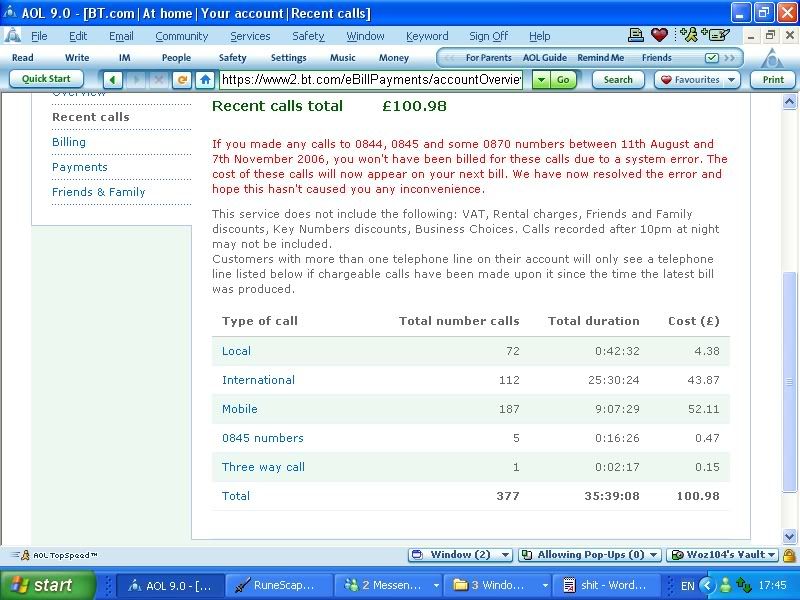Click the vertical scrollbar thumb

789,382
